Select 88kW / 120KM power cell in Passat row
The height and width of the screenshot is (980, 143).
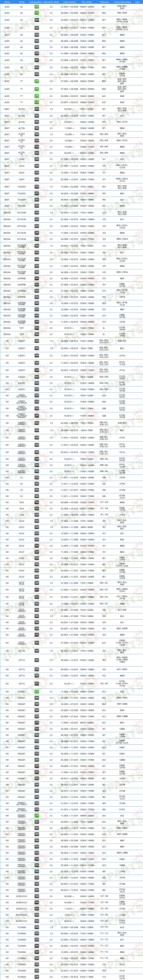tap(86, 723)
